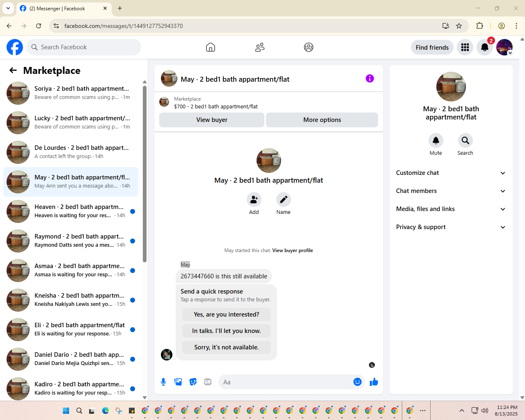525x420 pixels.
Task: Open the Groups icon in top navigation
Action: click(309, 47)
